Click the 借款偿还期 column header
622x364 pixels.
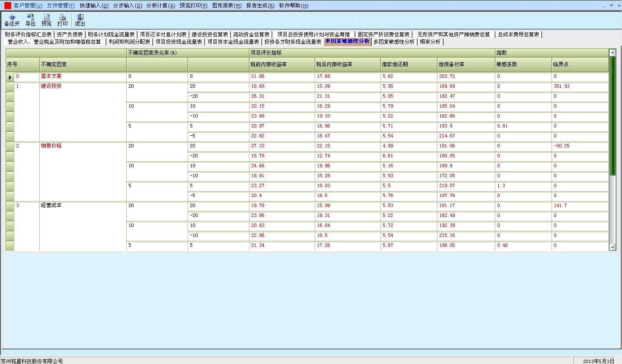pos(409,64)
